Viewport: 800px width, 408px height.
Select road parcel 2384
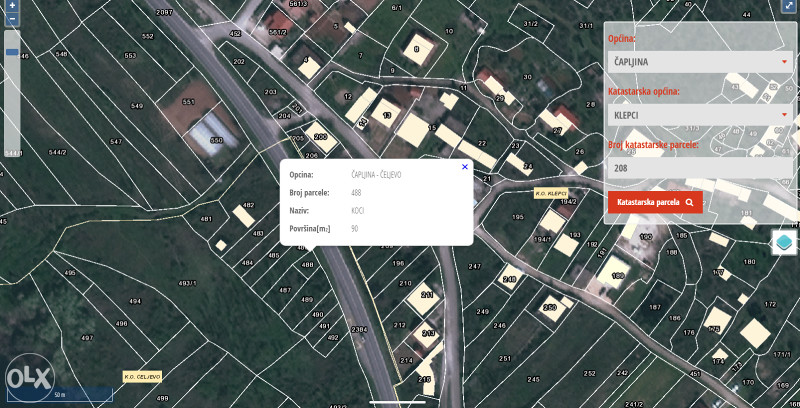pos(359,329)
